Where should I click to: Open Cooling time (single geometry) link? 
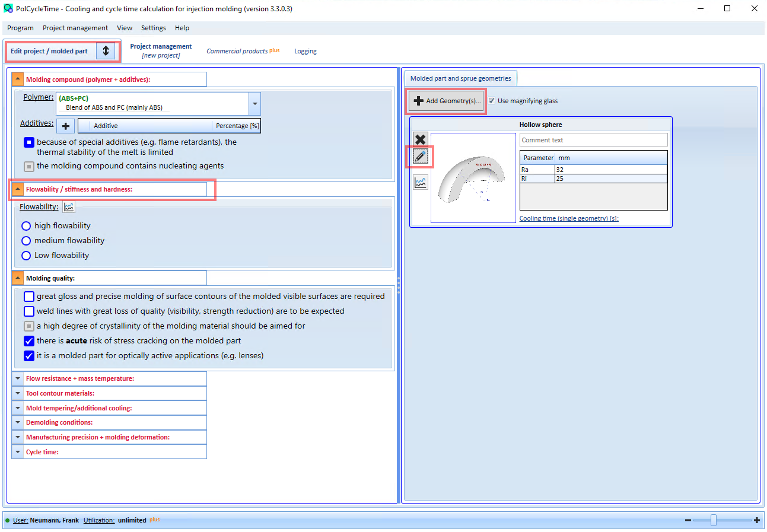point(569,219)
